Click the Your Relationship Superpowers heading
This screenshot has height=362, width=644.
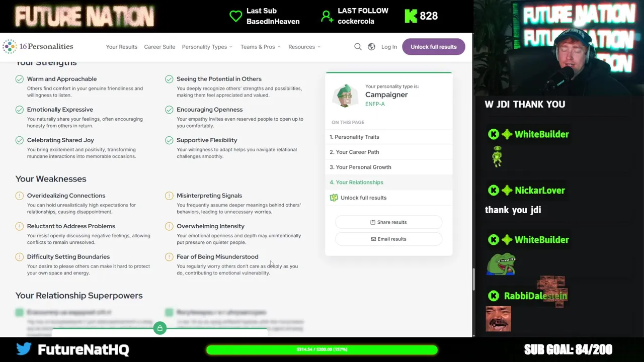click(x=79, y=296)
